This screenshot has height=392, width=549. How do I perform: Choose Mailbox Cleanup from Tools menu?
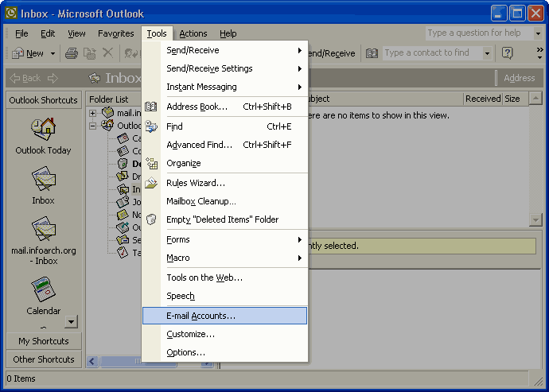click(x=225, y=201)
